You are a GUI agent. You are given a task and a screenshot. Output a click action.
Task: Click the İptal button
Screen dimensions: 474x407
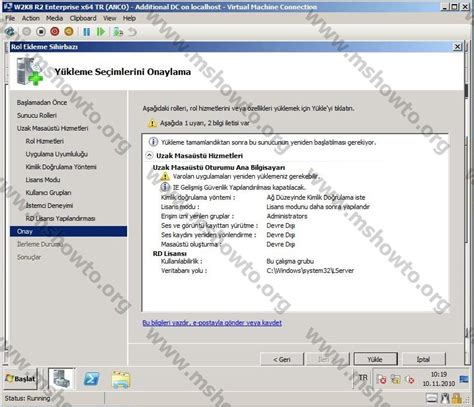424,359
